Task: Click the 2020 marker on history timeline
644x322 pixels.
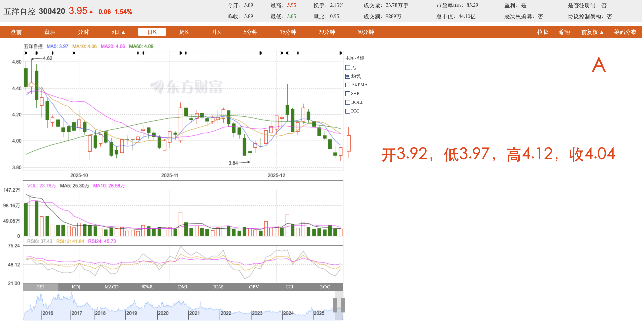Action: pos(163,313)
